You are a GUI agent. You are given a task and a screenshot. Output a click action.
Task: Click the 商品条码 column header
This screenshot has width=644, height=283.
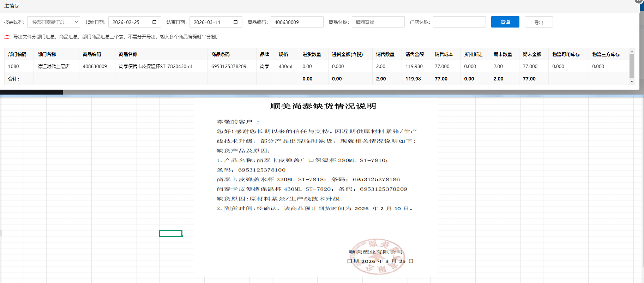pos(221,54)
